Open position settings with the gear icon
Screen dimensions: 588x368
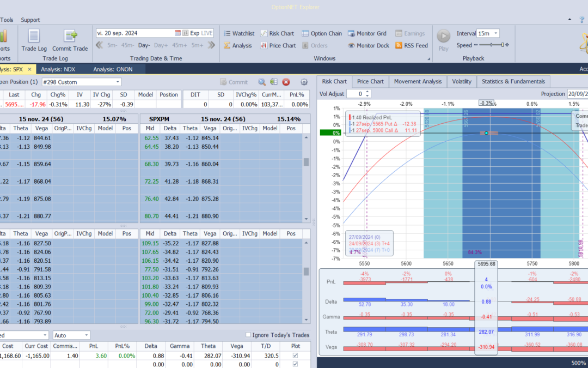click(x=304, y=82)
